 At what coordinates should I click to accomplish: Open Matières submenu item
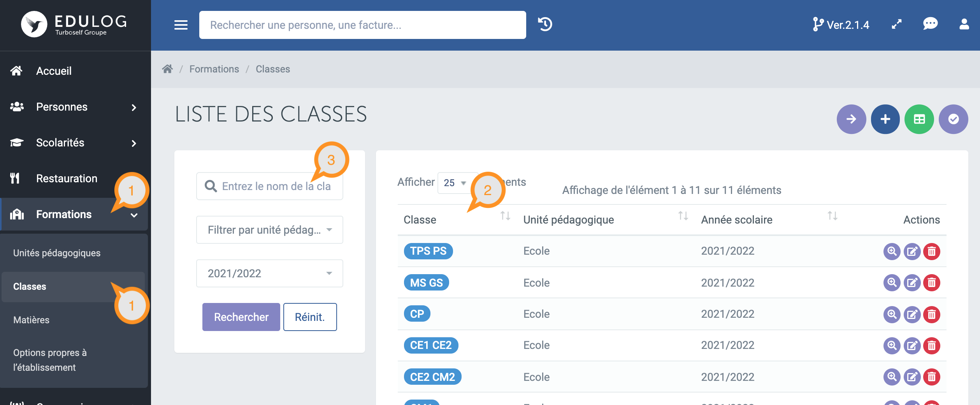31,320
